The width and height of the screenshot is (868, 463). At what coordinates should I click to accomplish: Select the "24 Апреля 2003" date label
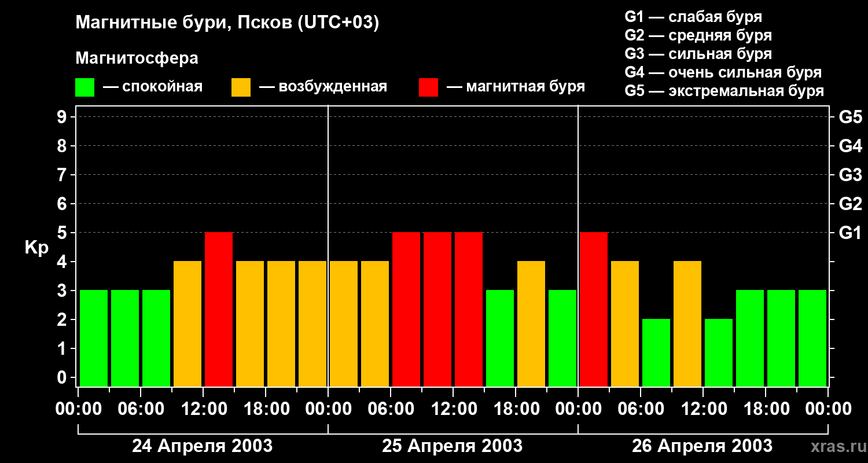coord(202,446)
